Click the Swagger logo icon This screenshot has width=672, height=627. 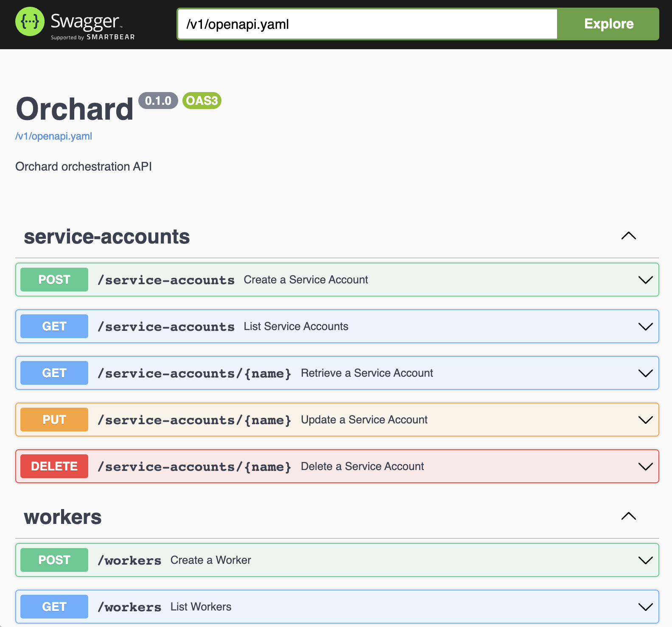30,21
